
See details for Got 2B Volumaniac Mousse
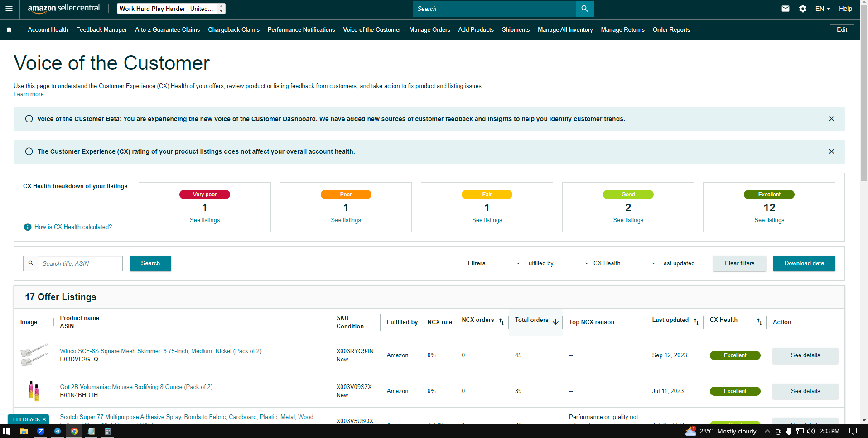pos(805,391)
